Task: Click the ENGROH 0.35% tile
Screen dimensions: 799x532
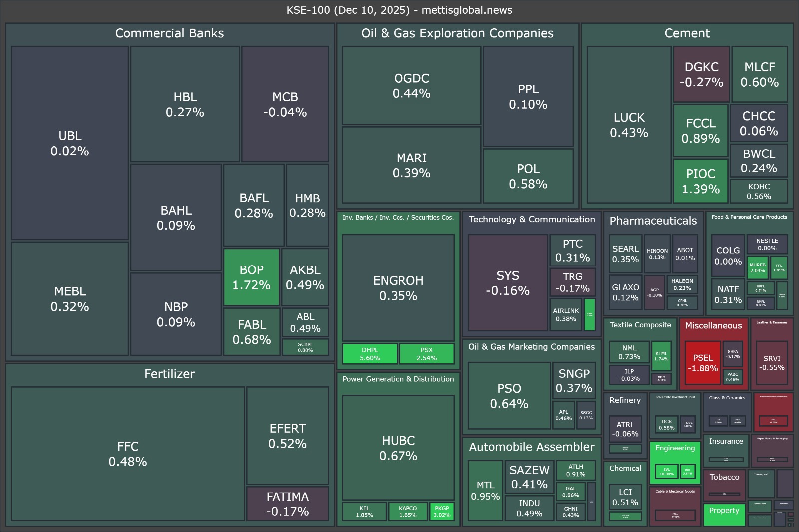Action: 398,288
